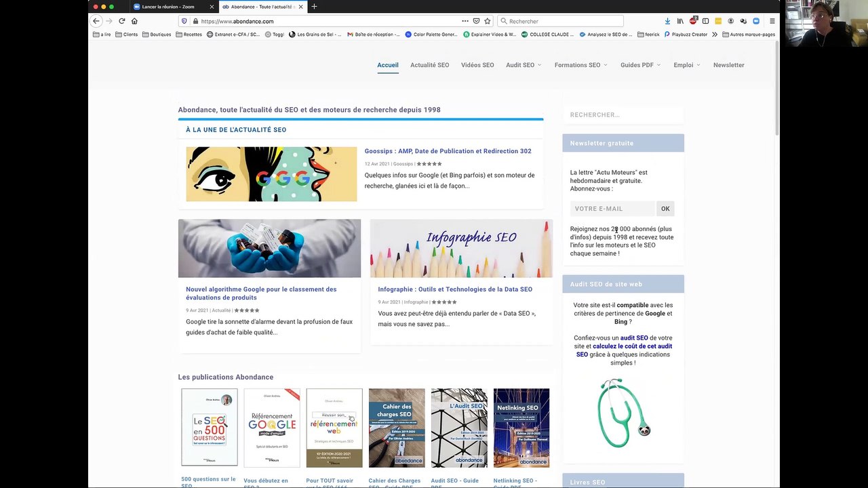Screen dimensions: 868x488
Task: Open the Firefox hamburger menu
Action: click(x=772, y=21)
